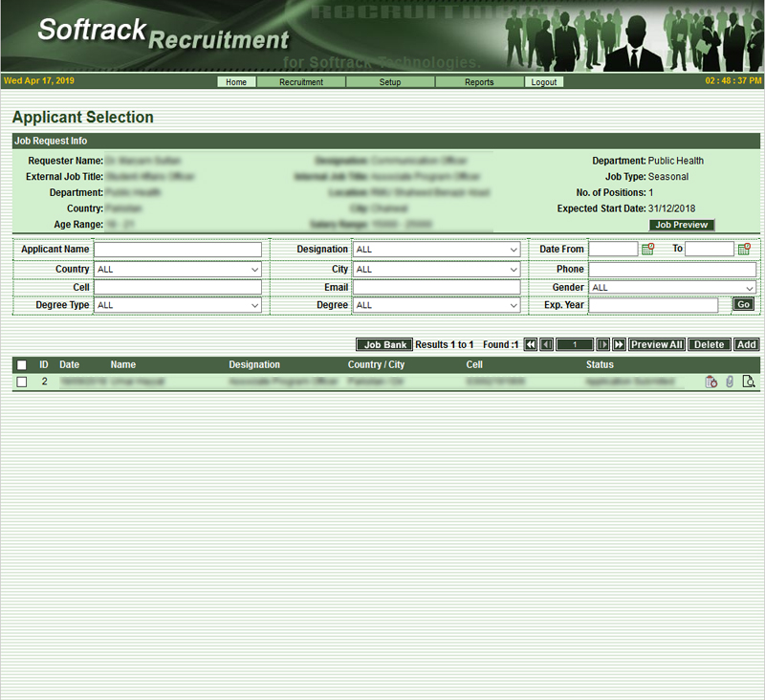
Task: Go to the first results page
Action: [531, 344]
